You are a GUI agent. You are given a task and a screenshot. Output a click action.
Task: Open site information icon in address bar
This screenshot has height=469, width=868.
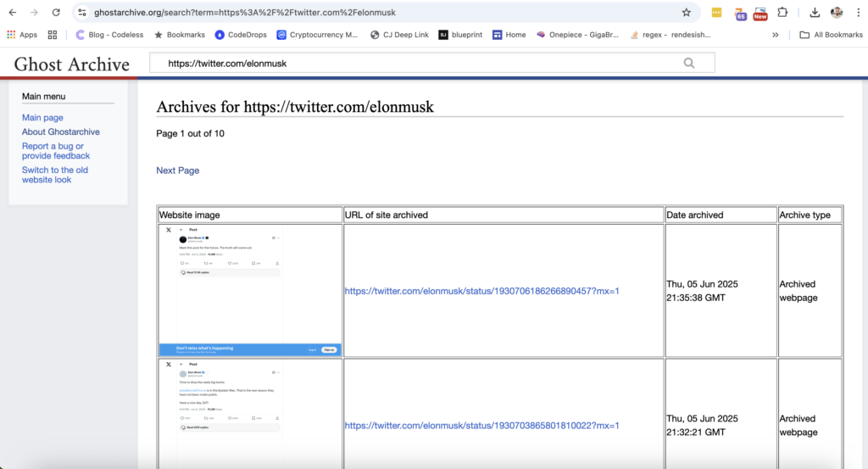tap(82, 12)
